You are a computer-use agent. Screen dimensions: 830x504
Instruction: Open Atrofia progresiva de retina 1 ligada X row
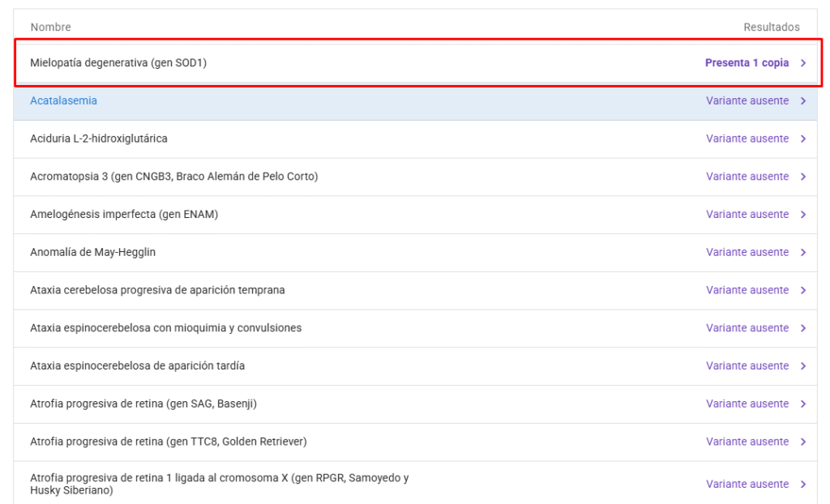[x=219, y=484]
